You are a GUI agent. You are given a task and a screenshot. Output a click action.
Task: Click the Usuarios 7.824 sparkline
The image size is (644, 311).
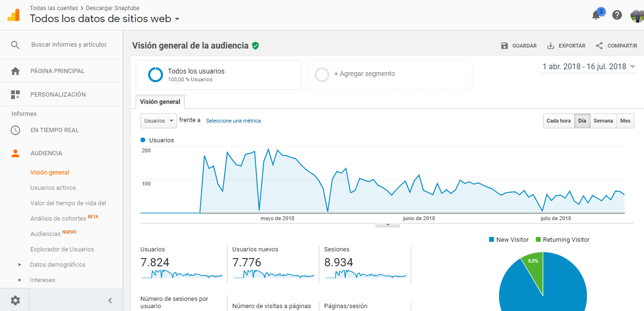[x=182, y=274]
